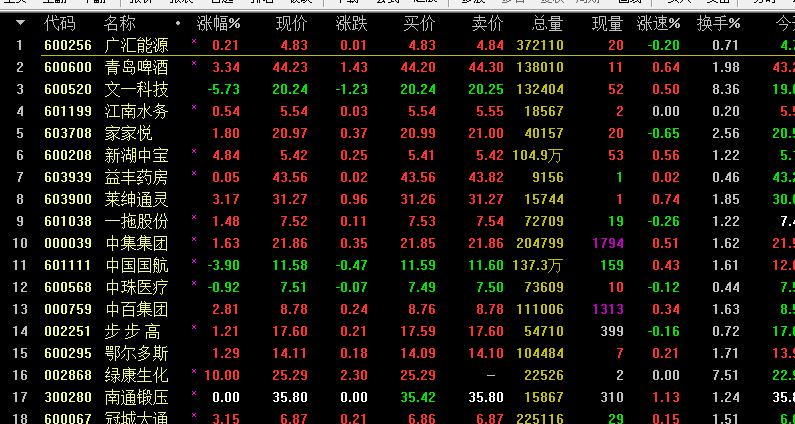
Task: Sort by the 涨速% column header
Action: (658, 23)
